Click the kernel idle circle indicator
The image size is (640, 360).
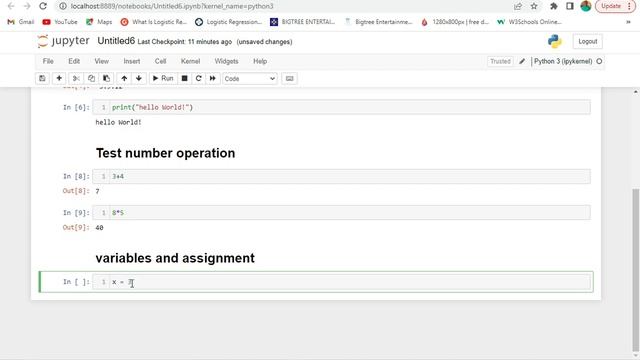599,61
